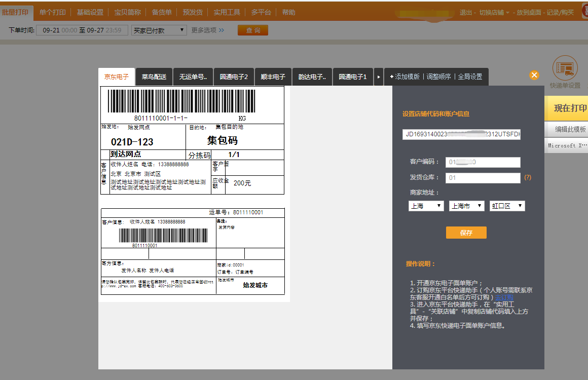Click the (?) help icon beside 发货仓库
The width and height of the screenshot is (588, 380).
528,178
